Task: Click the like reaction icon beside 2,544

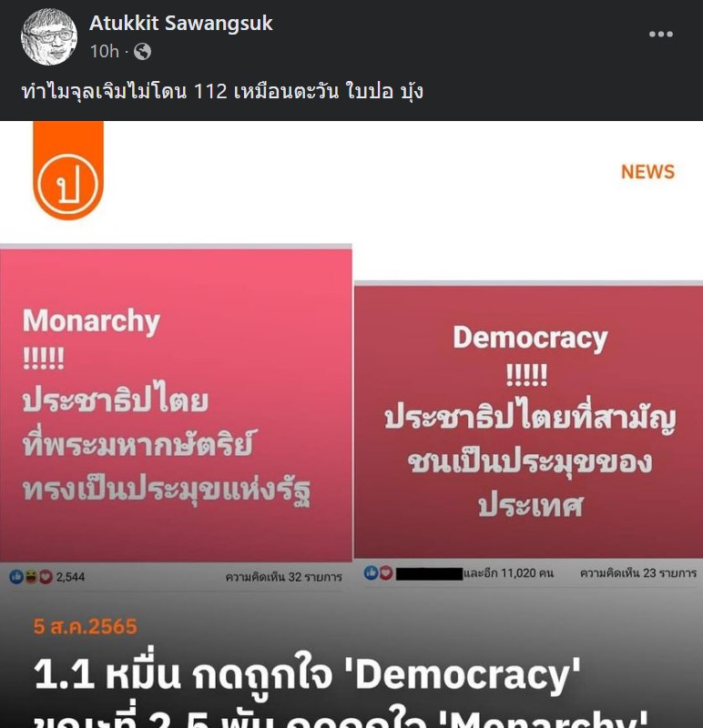Action: click(16, 577)
